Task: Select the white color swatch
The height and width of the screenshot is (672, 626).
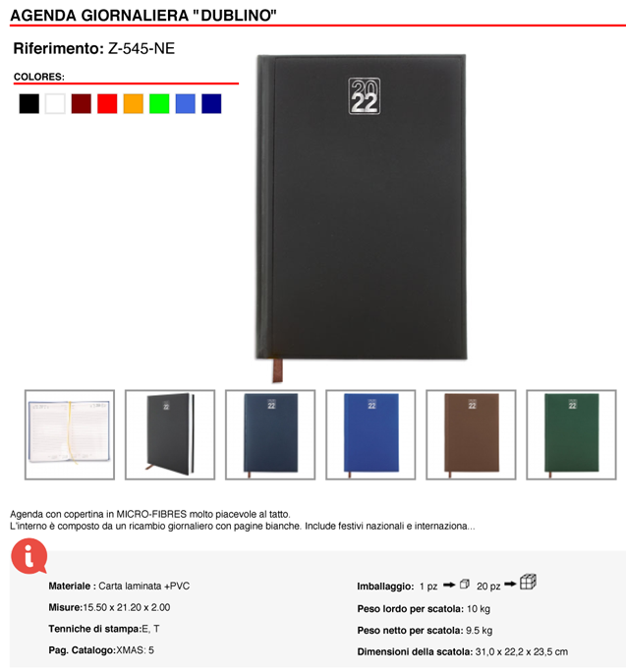Action: (x=55, y=104)
